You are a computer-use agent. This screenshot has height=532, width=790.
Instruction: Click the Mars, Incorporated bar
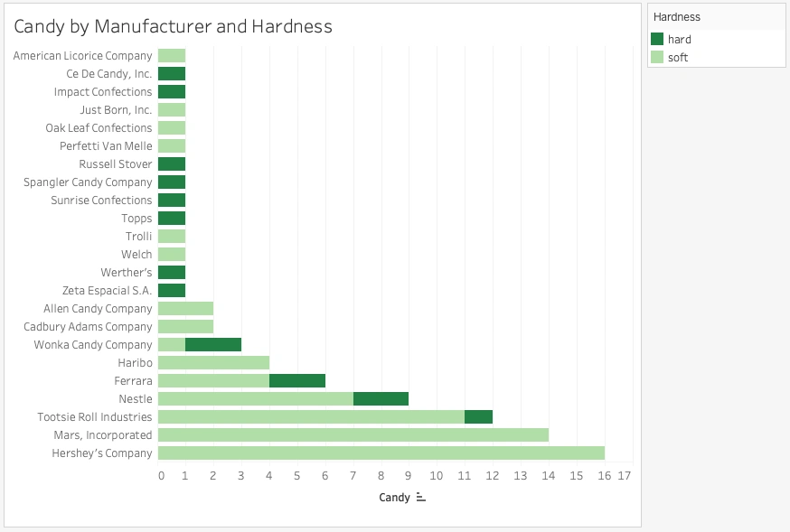[x=353, y=435]
